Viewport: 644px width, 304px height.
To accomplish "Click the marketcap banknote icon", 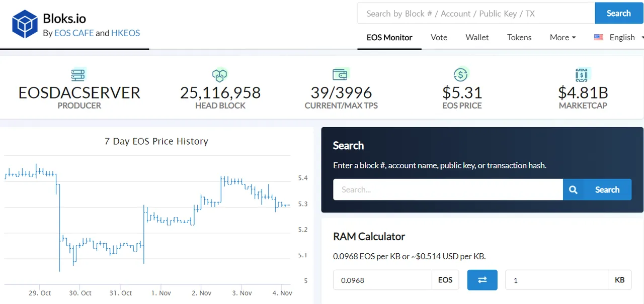I will point(582,75).
